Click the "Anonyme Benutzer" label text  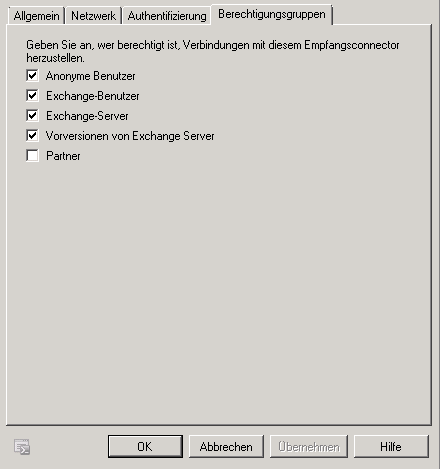91,76
